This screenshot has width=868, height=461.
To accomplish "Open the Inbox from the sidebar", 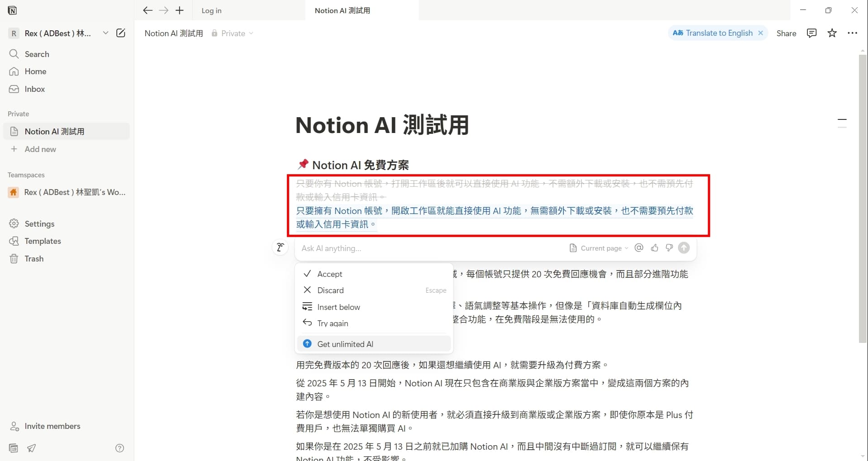I will click(x=34, y=89).
